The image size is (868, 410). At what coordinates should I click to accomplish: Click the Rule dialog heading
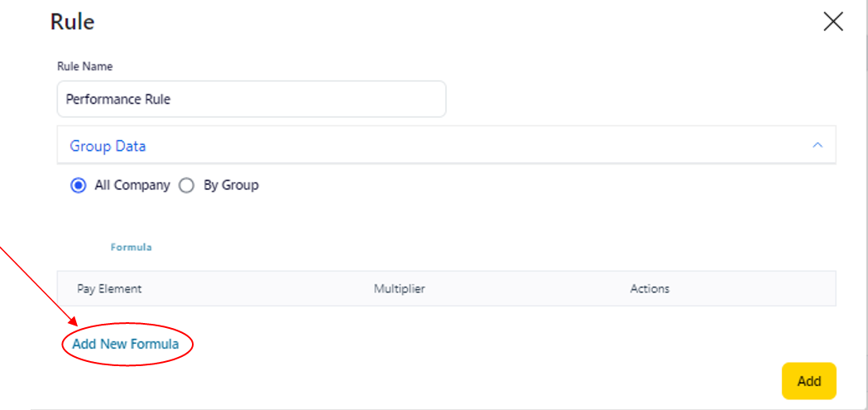click(73, 22)
